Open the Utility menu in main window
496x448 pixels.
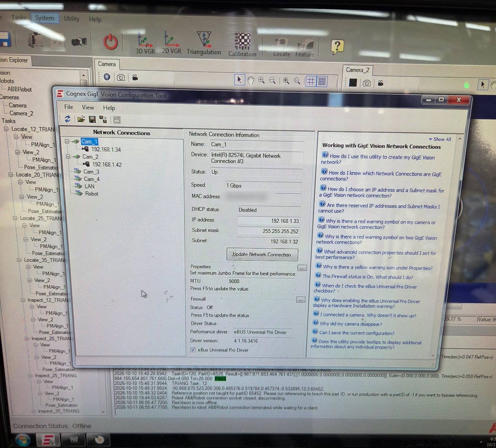click(x=72, y=18)
